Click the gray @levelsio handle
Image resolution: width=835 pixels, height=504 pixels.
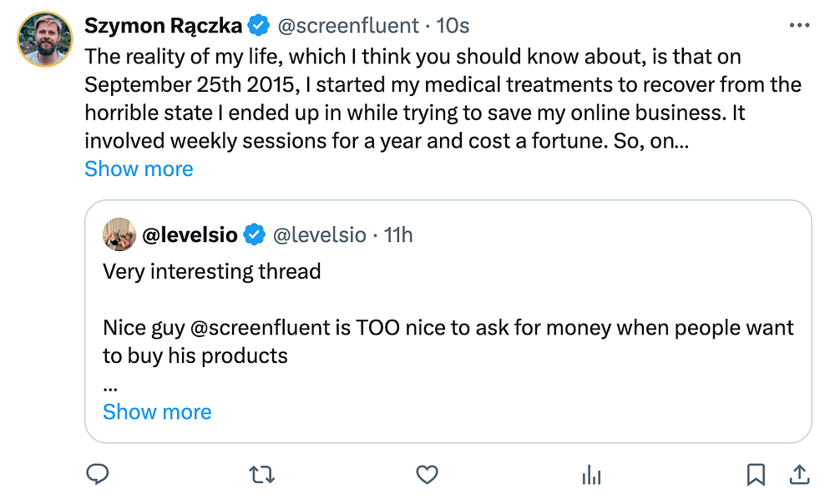pyautogui.click(x=320, y=235)
